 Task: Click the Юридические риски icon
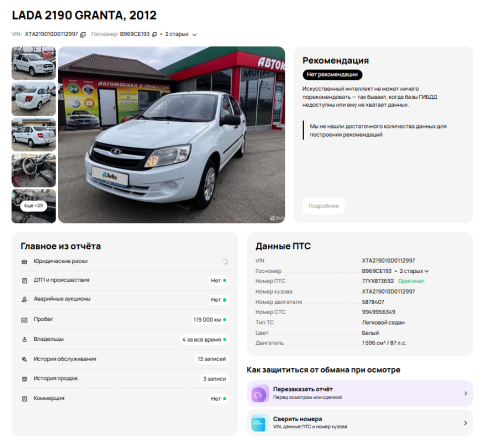(x=24, y=262)
